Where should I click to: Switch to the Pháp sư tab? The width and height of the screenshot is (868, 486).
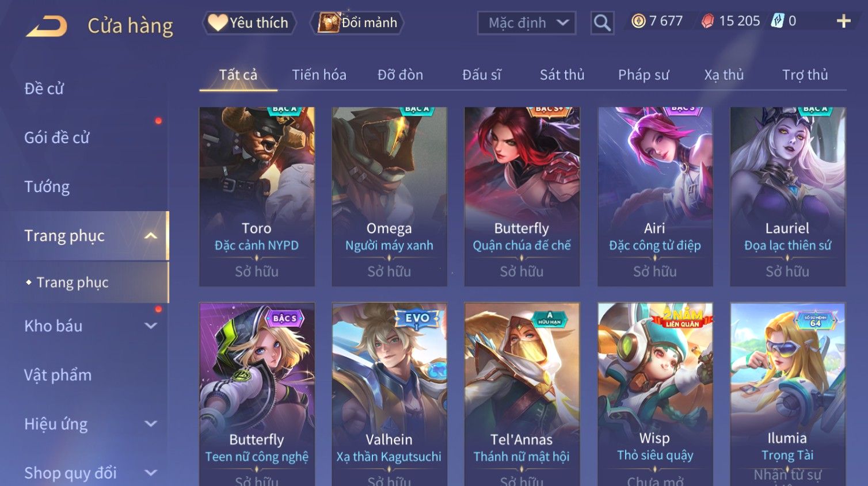pos(644,75)
